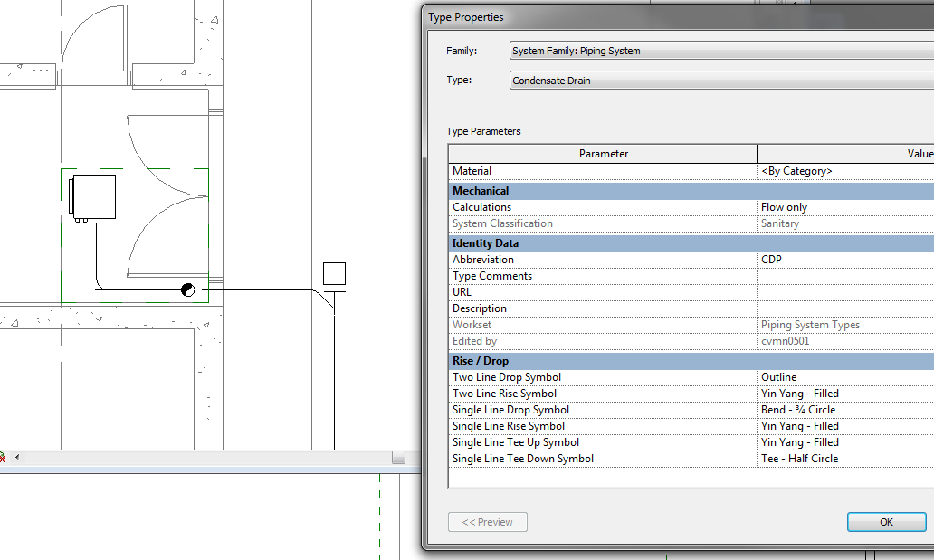The width and height of the screenshot is (934, 560).
Task: Change the Calculations value Flow only
Action: (x=844, y=207)
